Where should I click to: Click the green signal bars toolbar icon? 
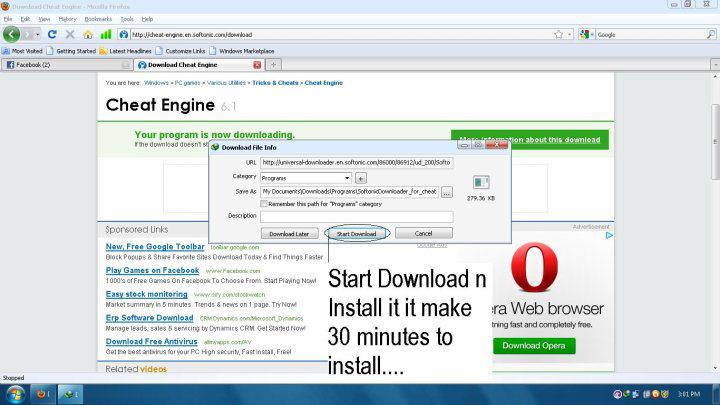click(x=106, y=34)
